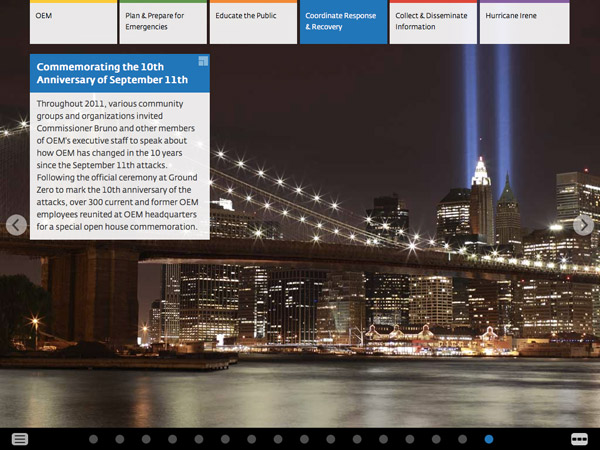Open thumbnail strip view icon at bottom right
Screen dimensions: 600x450
(579, 439)
